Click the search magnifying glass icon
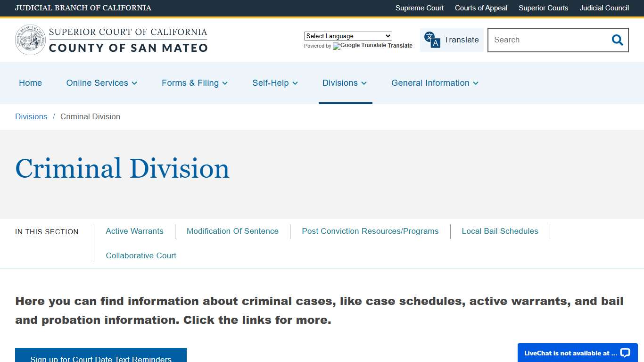 (617, 40)
